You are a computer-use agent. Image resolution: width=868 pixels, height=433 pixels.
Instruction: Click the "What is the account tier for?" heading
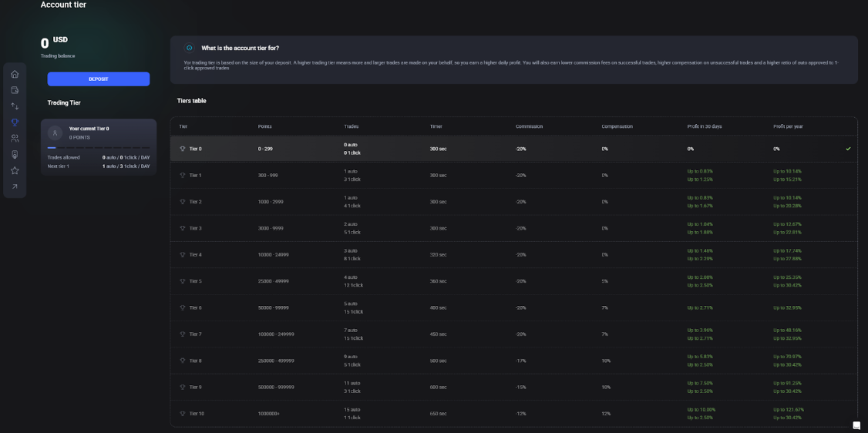pos(240,48)
